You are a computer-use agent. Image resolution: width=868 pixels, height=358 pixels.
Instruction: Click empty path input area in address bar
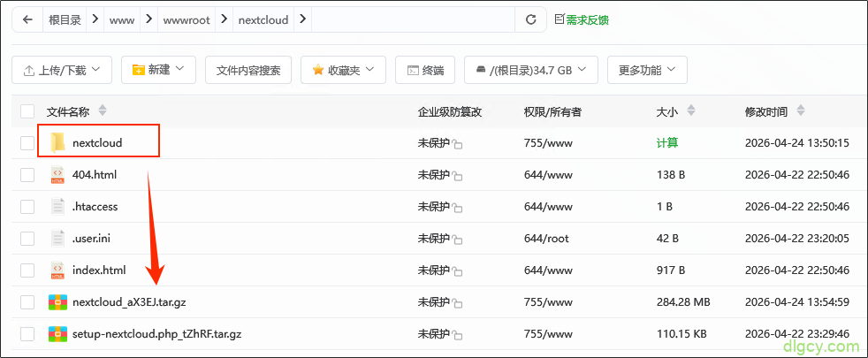click(413, 20)
